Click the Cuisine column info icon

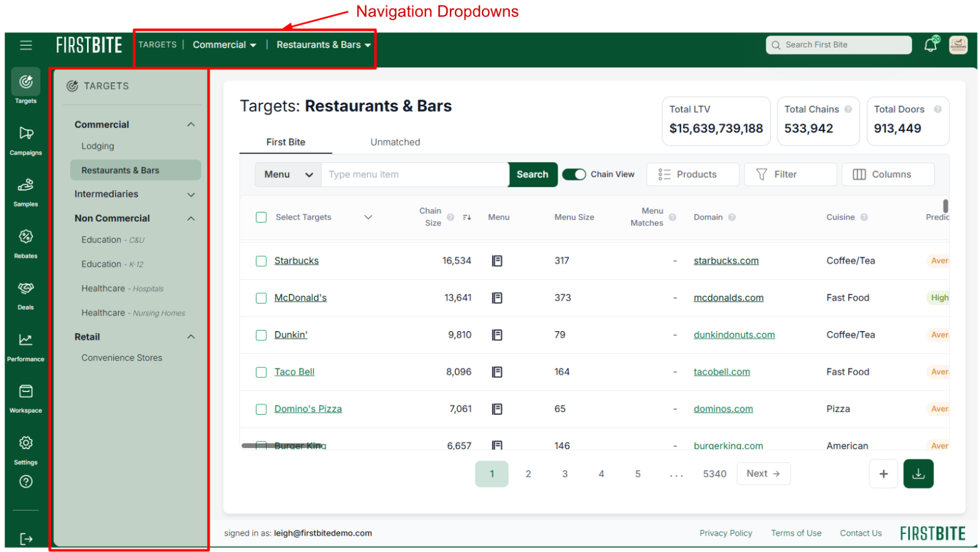click(x=865, y=218)
